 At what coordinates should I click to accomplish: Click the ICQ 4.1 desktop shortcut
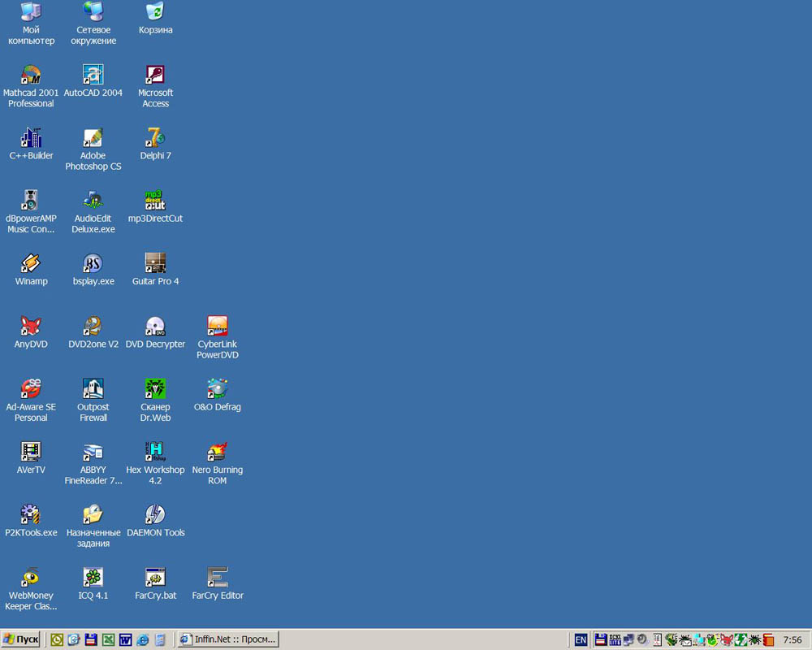[93, 583]
